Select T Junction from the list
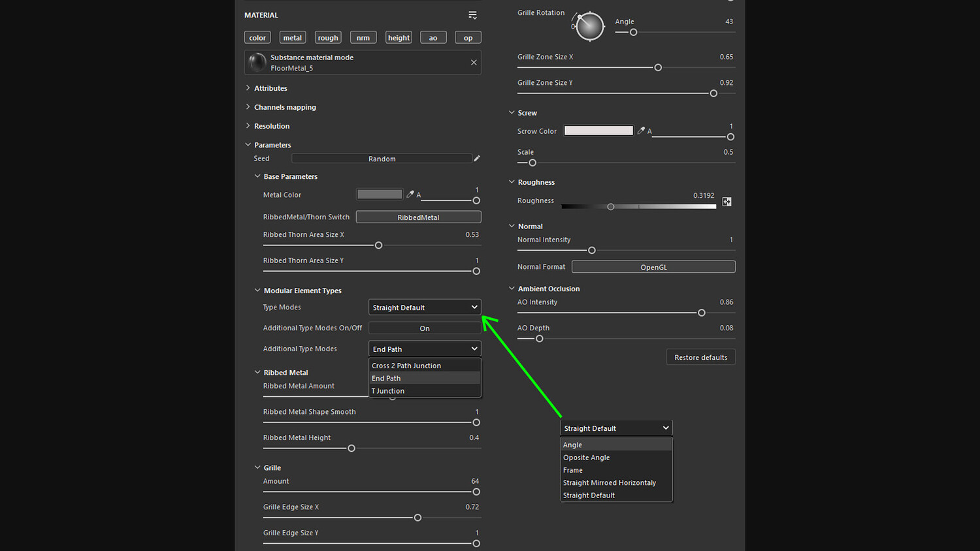The image size is (980, 551). (388, 391)
